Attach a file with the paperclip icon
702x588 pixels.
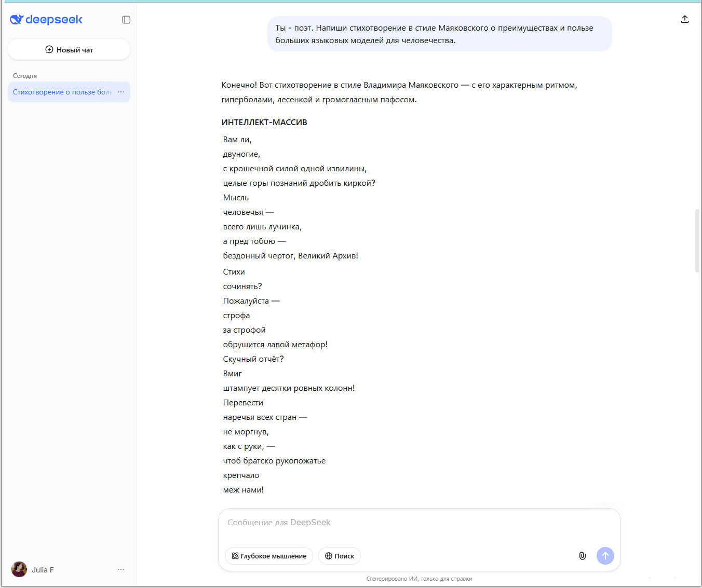pyautogui.click(x=582, y=556)
